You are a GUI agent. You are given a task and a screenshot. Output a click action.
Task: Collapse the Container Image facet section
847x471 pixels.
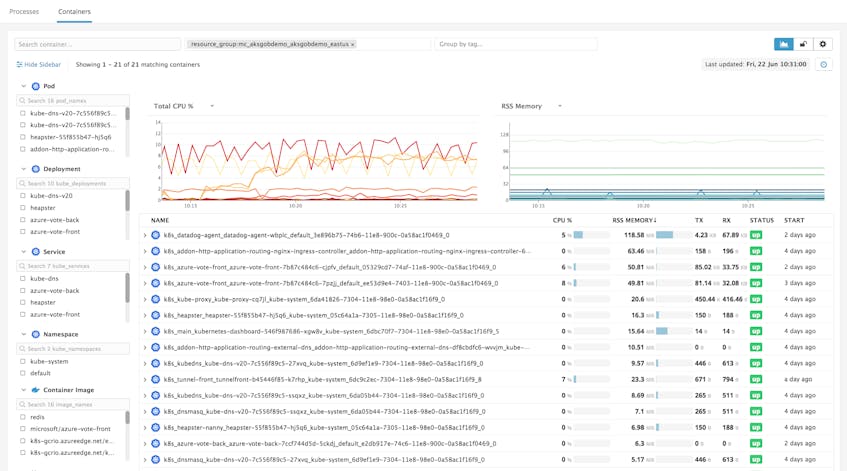pos(23,390)
